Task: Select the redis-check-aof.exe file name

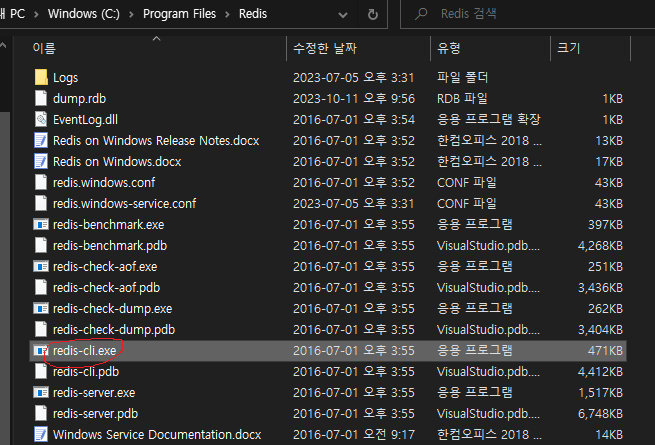Action: pos(105,267)
